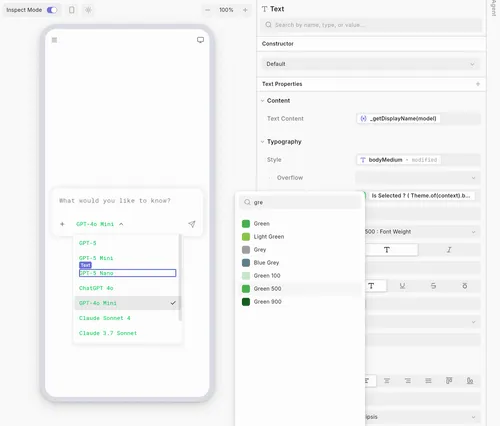500x426 pixels.
Task: Select center text alignment icon
Action: [x=387, y=381]
